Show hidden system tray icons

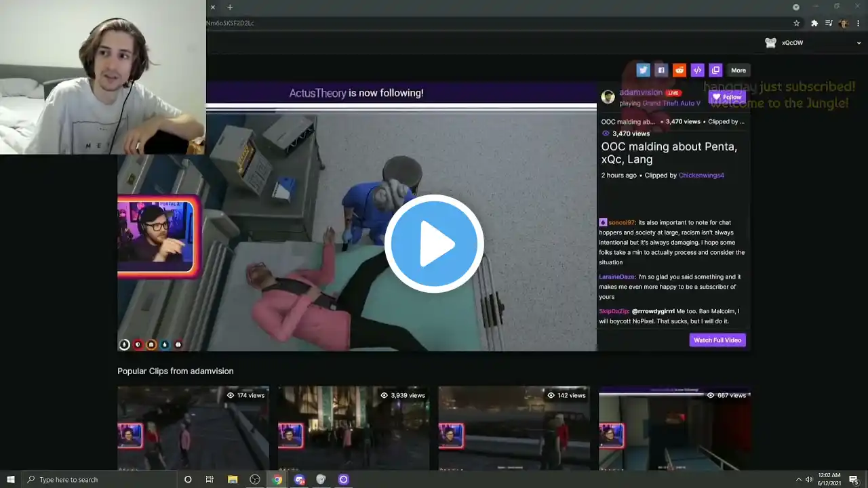click(x=798, y=479)
